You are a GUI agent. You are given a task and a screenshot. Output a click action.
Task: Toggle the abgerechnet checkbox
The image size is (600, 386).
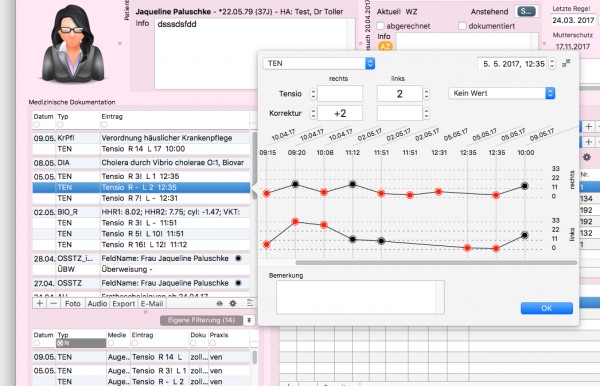[380, 26]
